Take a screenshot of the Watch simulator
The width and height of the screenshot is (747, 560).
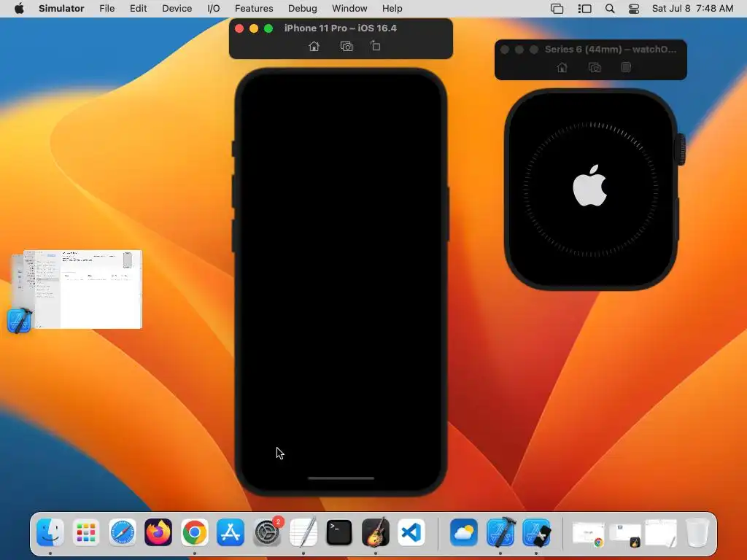(x=595, y=68)
